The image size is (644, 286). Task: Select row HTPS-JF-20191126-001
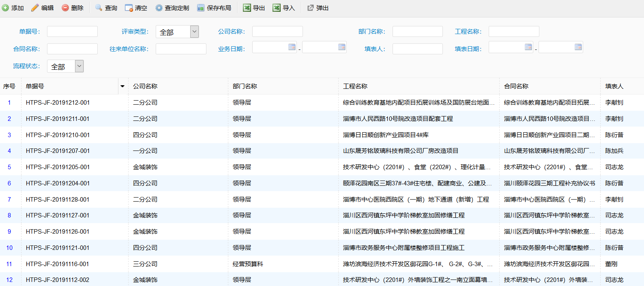[x=322, y=232]
